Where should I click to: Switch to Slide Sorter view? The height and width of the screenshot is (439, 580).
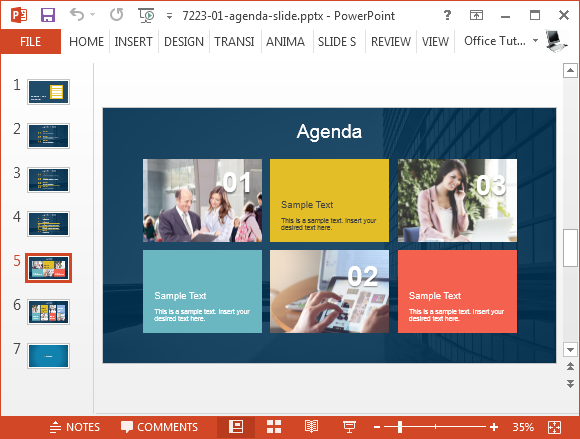[x=274, y=427]
